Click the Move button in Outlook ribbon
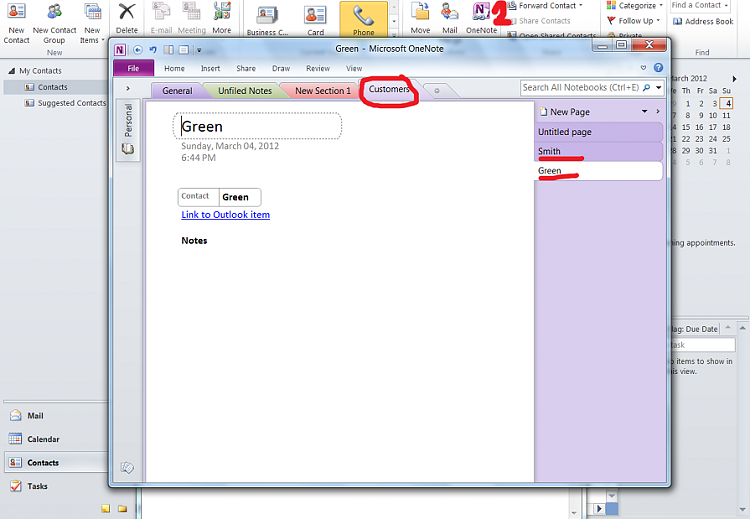Screen dimensions: 750x519 (x=420, y=18)
